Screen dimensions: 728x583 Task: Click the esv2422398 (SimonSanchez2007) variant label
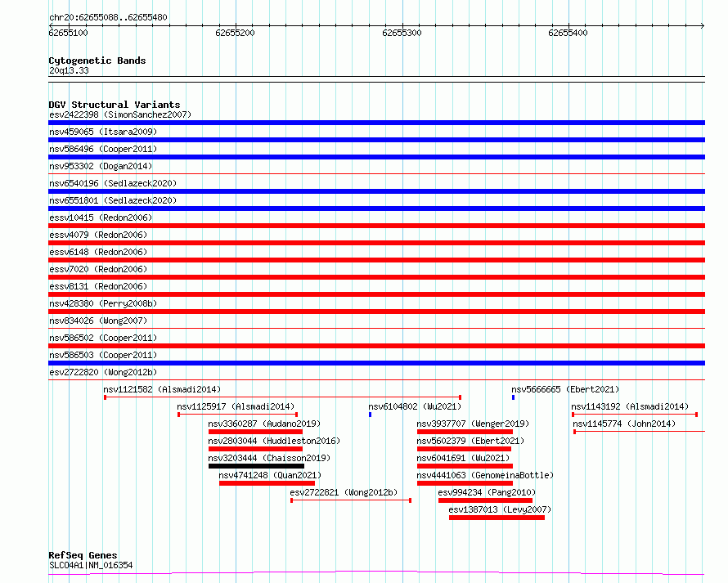click(x=120, y=114)
